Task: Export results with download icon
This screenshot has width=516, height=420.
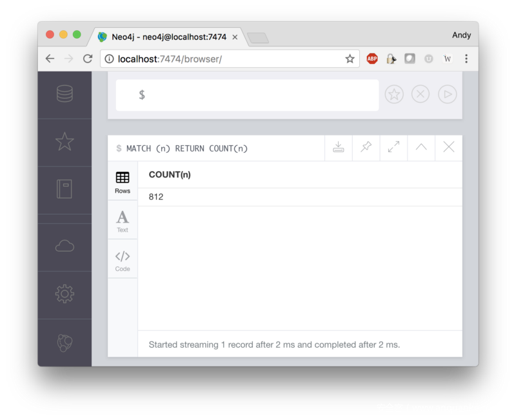Action: tap(338, 148)
